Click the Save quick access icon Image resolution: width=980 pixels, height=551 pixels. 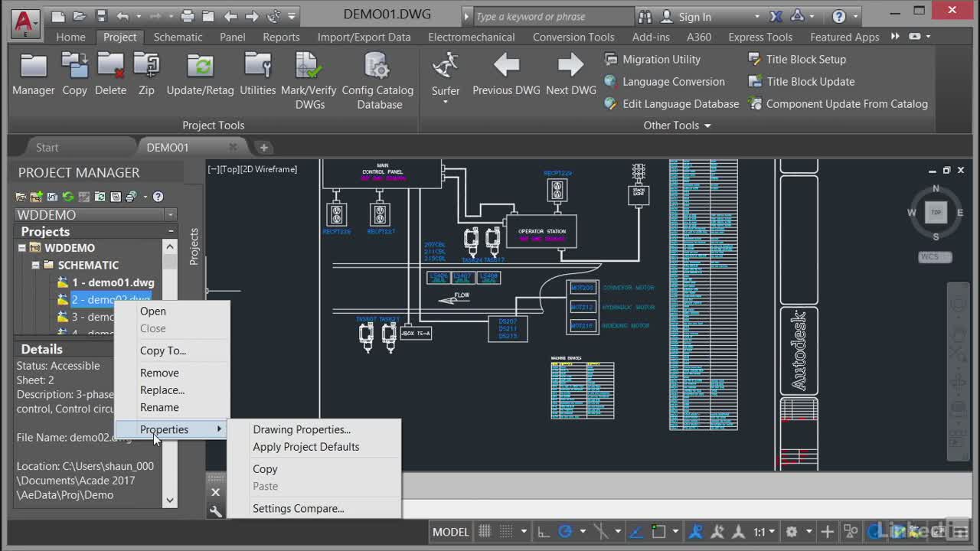pyautogui.click(x=101, y=16)
